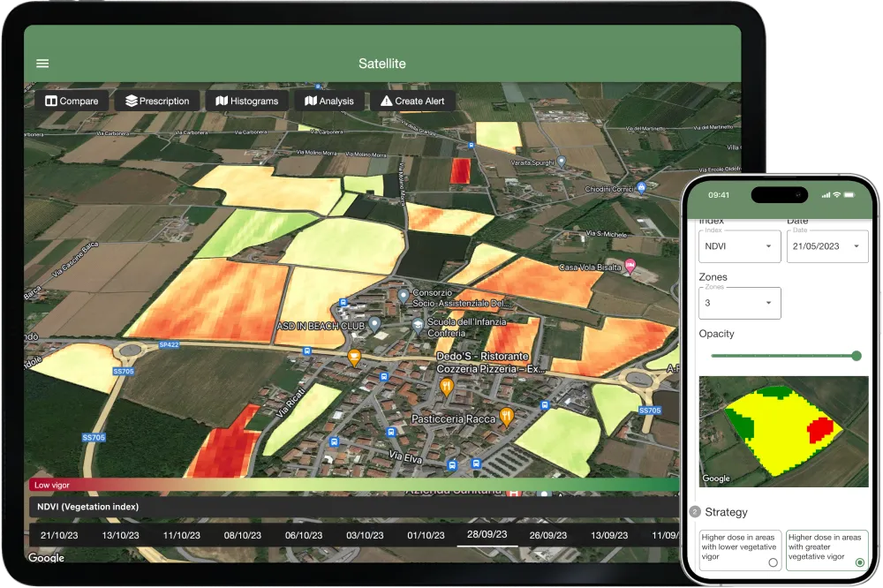The width and height of the screenshot is (883, 588).
Task: Select higher dose with lower vegetative vigor
Action: [740, 550]
